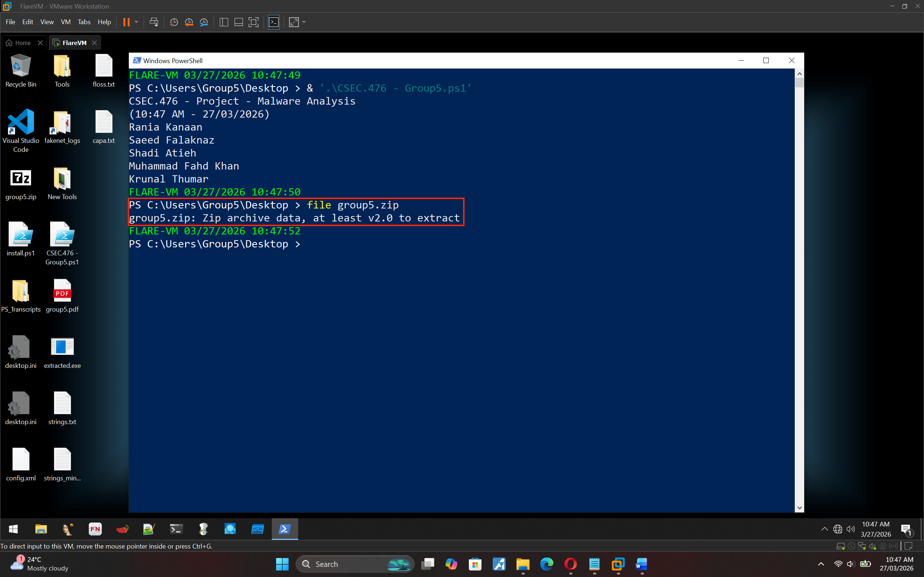
Task: Enter full screen mode icon
Action: [x=253, y=22]
